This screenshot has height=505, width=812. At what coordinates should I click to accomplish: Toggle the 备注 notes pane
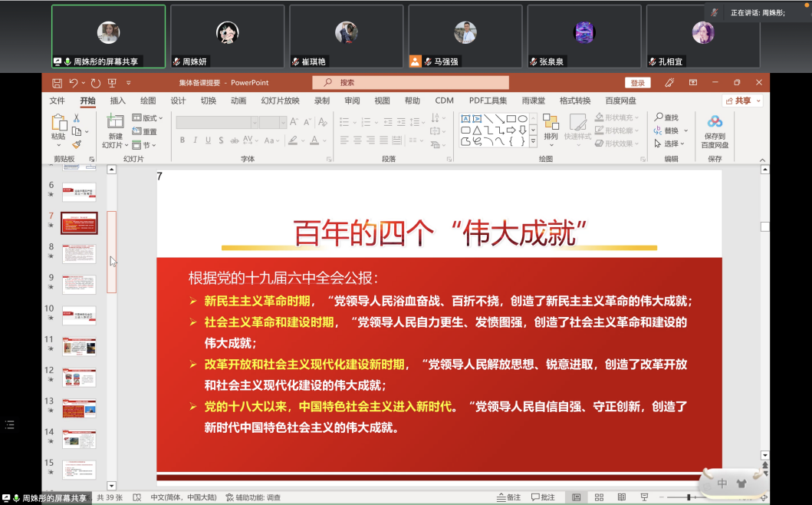[x=508, y=497]
